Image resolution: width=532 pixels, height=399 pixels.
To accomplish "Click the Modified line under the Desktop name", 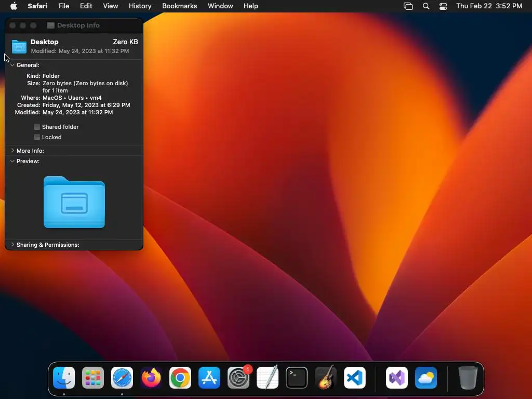I will click(79, 51).
